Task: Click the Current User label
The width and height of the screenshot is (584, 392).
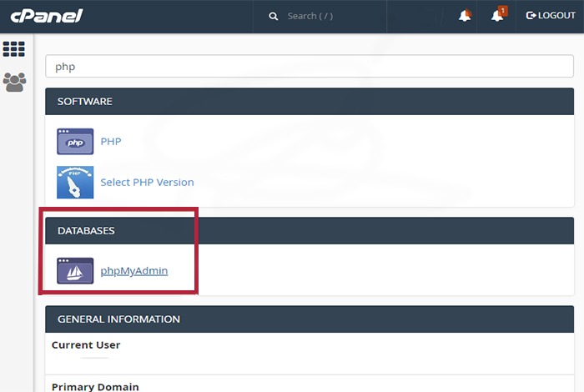Action: pyautogui.click(x=86, y=345)
